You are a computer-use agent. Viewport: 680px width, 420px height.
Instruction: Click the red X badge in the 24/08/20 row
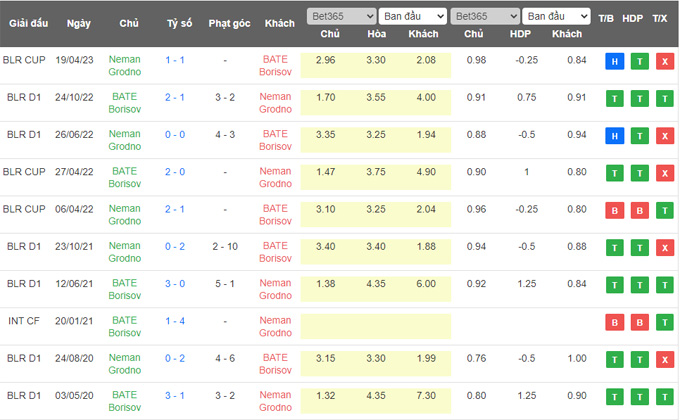point(664,358)
